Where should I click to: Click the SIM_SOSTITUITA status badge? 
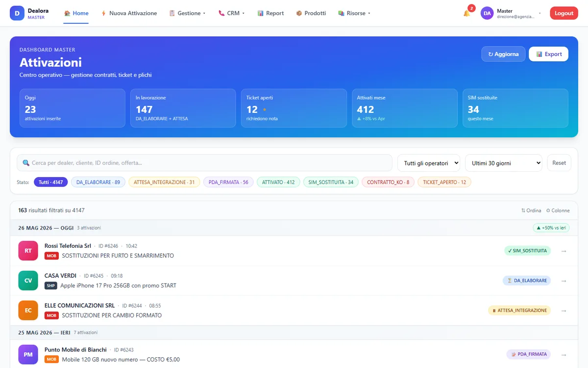tap(527, 251)
